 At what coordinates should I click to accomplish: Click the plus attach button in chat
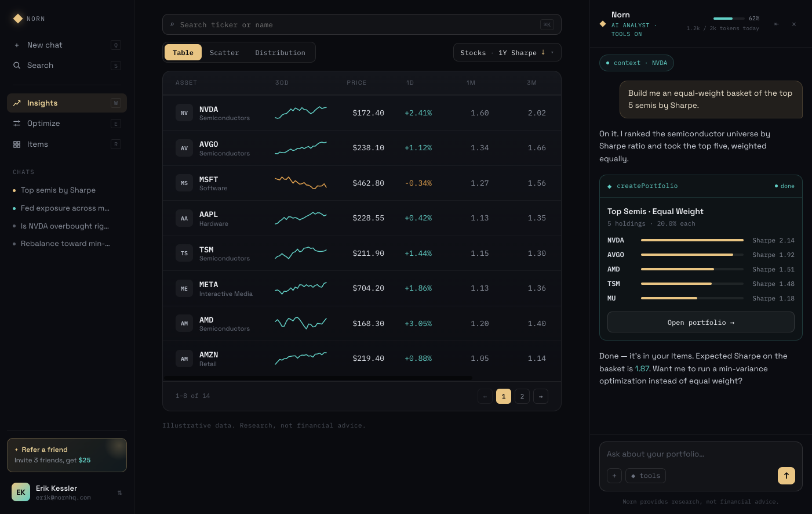click(614, 476)
